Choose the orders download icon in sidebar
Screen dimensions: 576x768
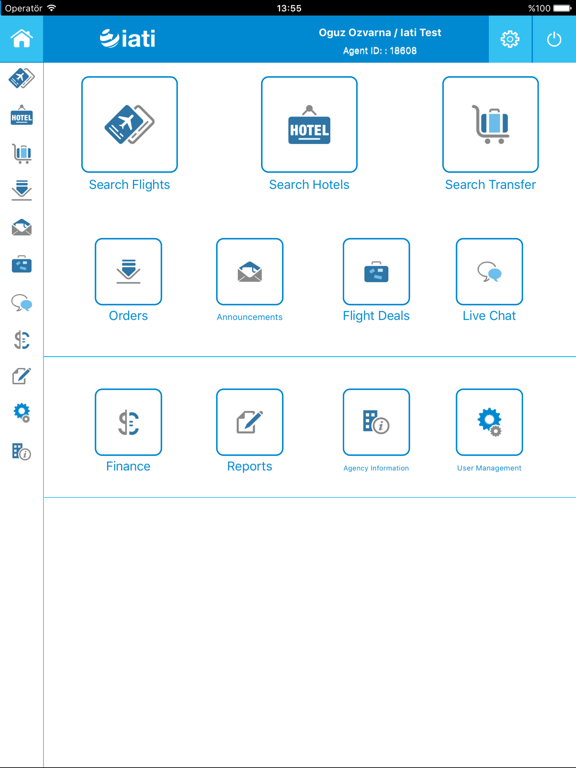tap(22, 190)
